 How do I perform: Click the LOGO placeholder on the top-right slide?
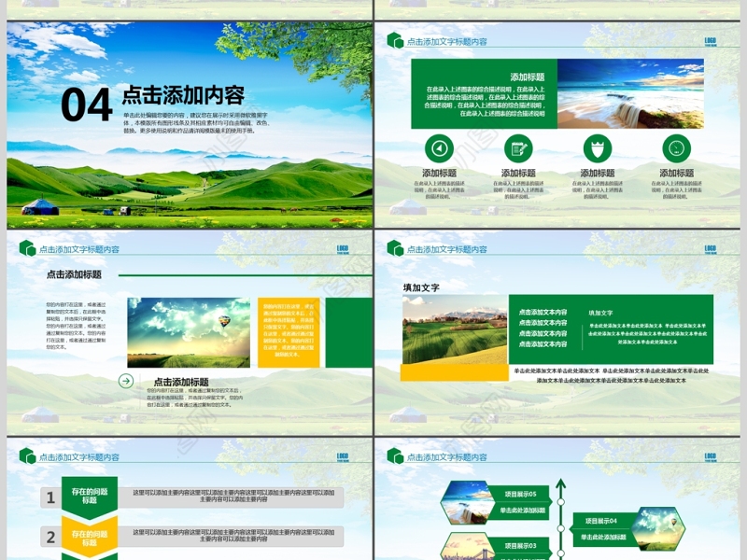(712, 40)
